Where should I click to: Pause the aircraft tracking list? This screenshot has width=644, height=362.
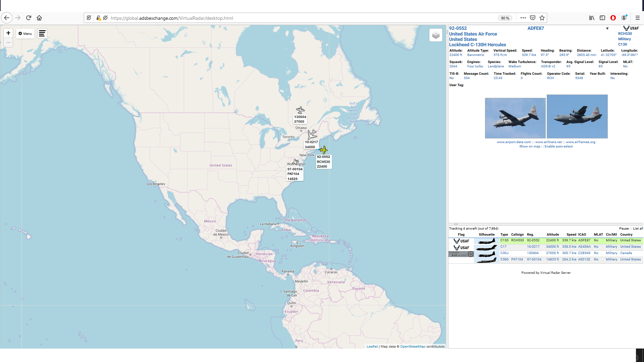coord(624,229)
